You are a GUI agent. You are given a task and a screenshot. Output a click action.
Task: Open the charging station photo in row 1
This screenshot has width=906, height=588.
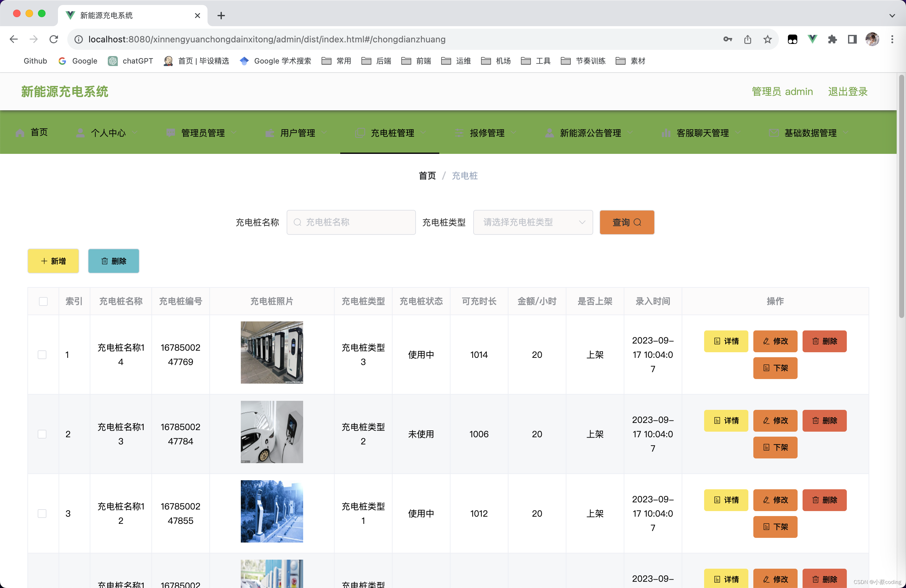(x=272, y=353)
